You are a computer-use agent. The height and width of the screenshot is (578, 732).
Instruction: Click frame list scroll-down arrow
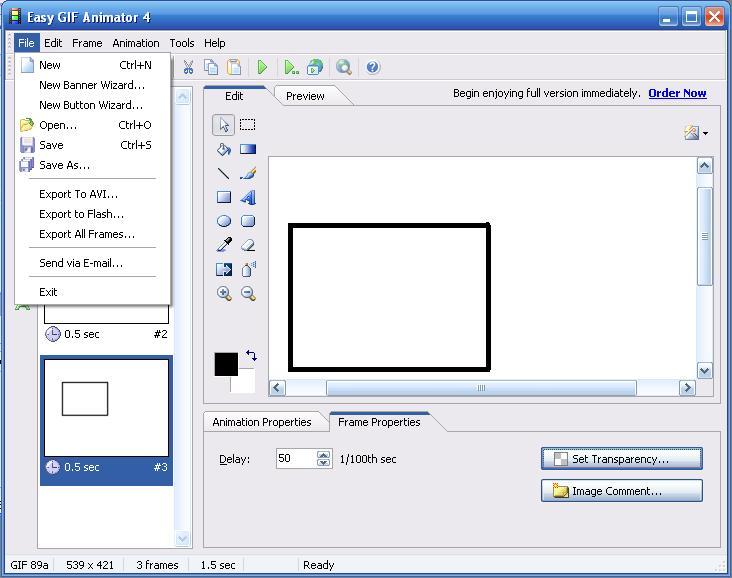point(183,538)
